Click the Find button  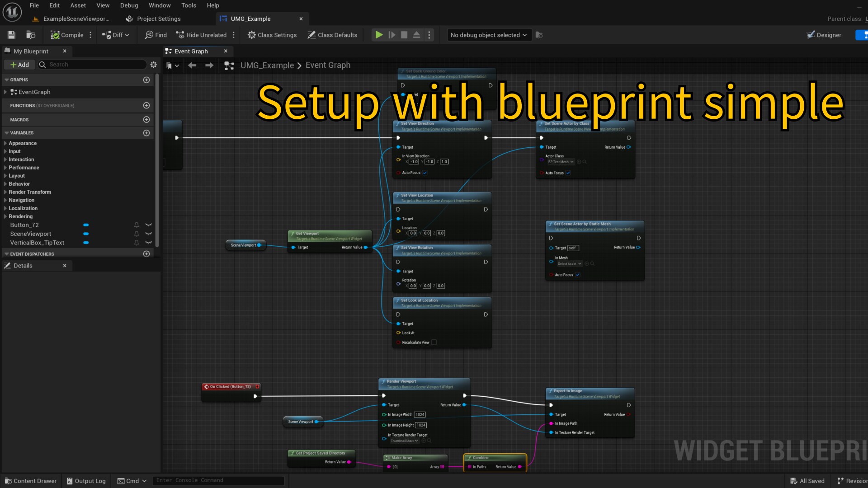(156, 35)
